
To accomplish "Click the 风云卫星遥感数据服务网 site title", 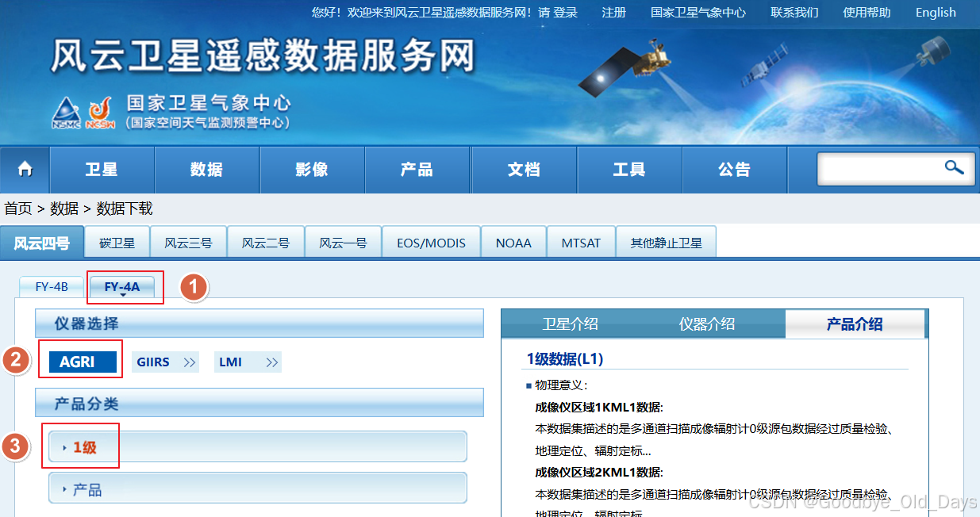I will pyautogui.click(x=263, y=56).
